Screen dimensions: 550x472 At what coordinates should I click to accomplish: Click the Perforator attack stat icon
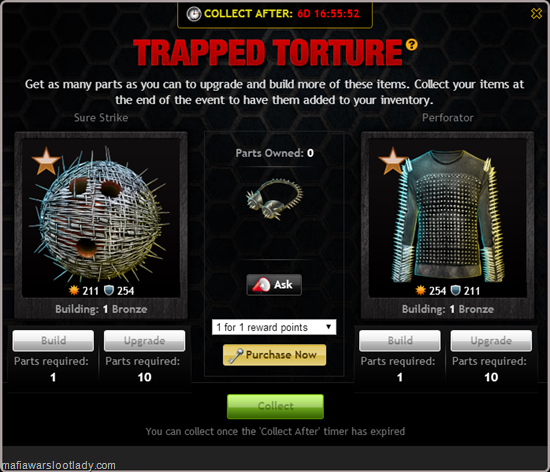421,290
